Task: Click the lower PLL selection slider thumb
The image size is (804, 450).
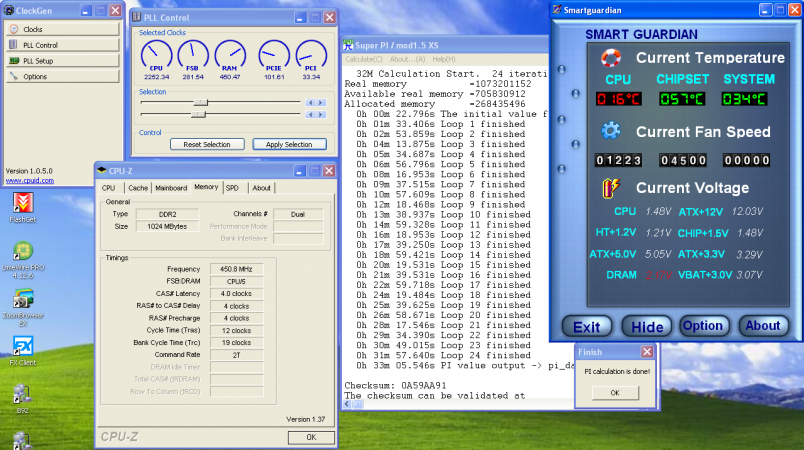Action: (x=198, y=114)
